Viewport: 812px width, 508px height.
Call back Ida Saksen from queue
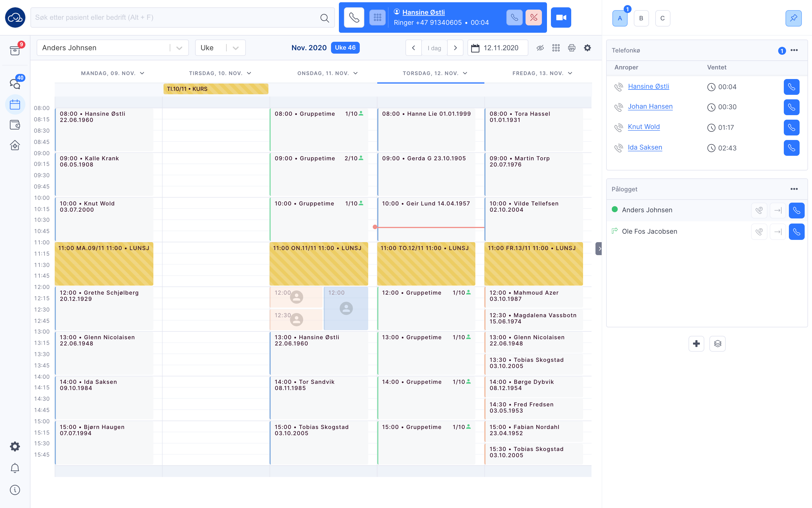point(791,148)
